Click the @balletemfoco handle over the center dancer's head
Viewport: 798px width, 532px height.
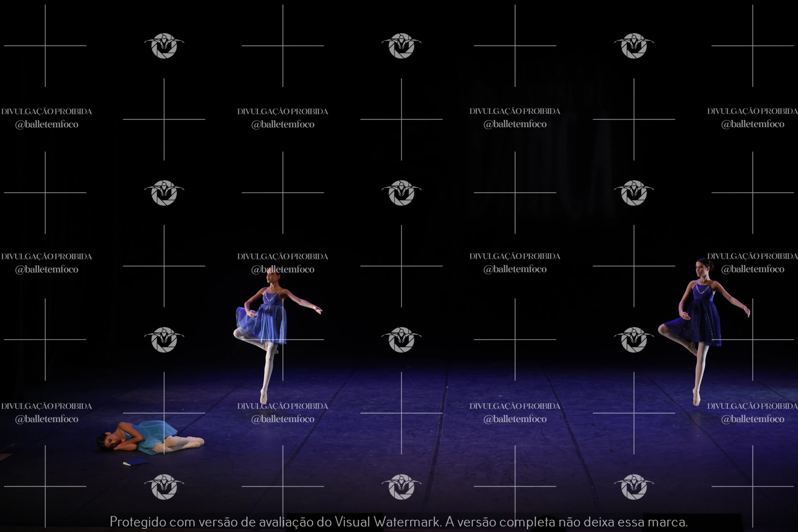point(283,269)
